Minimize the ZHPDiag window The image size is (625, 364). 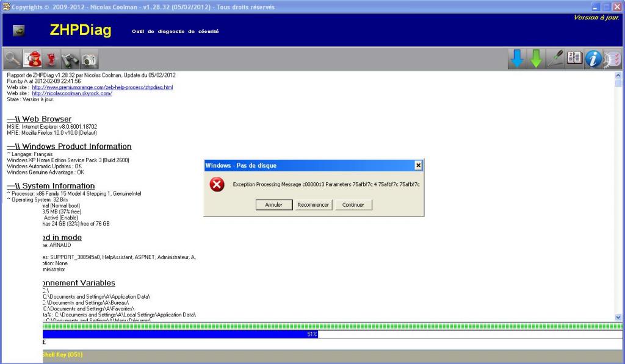596,7
